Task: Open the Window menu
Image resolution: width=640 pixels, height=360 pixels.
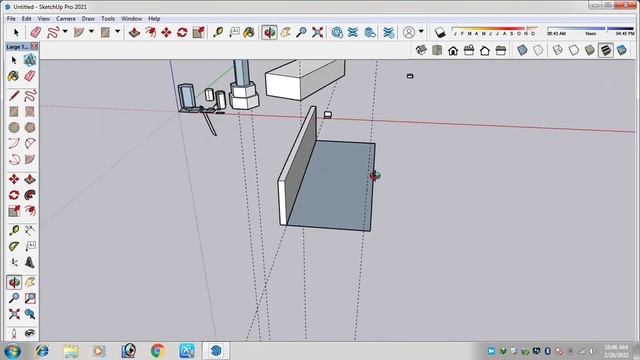Action: click(x=131, y=19)
